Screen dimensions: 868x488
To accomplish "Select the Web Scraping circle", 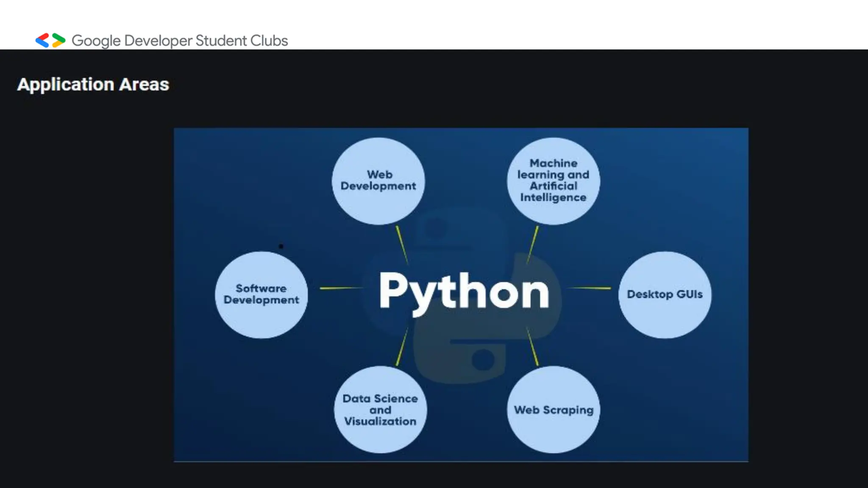I will click(x=553, y=410).
